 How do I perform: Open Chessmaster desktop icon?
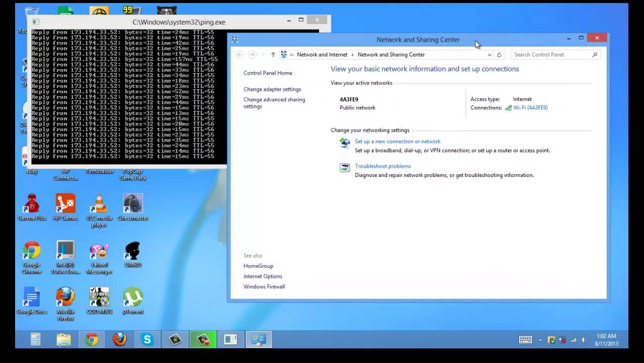pyautogui.click(x=133, y=207)
